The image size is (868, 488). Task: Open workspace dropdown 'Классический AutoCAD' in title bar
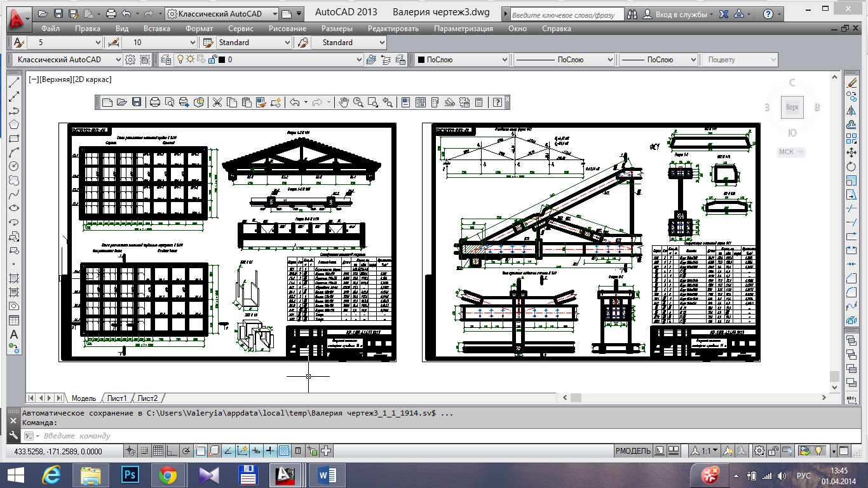pyautogui.click(x=222, y=13)
